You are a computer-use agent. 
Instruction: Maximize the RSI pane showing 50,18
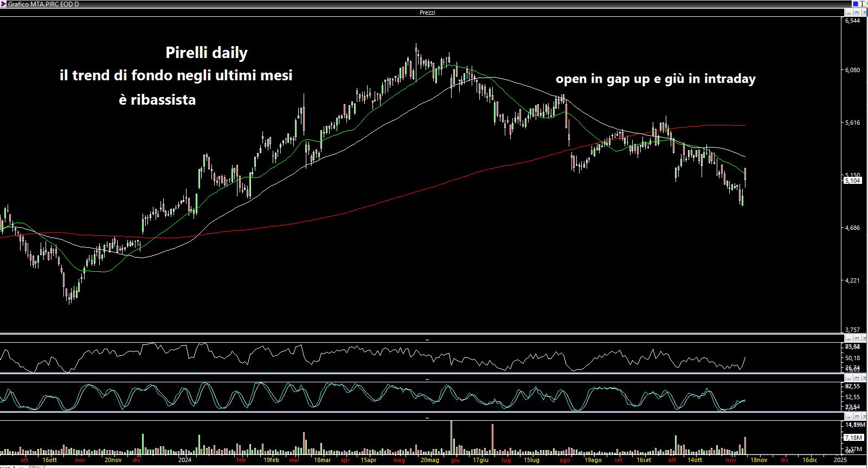pos(857,339)
